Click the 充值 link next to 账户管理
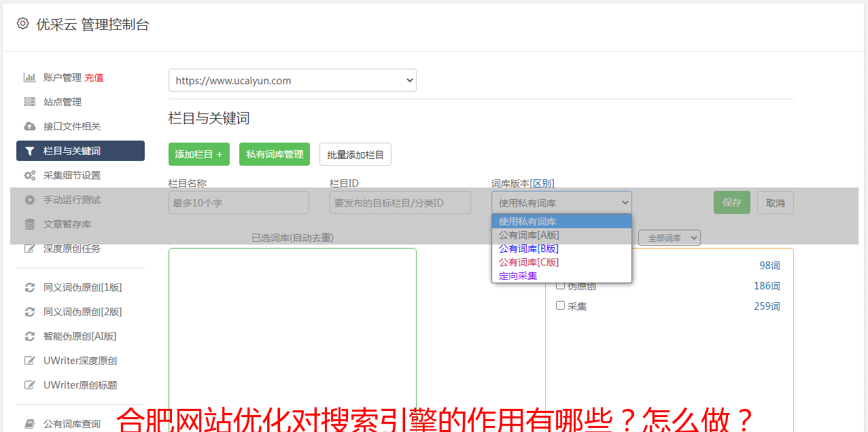This screenshot has width=868, height=432. (94, 77)
